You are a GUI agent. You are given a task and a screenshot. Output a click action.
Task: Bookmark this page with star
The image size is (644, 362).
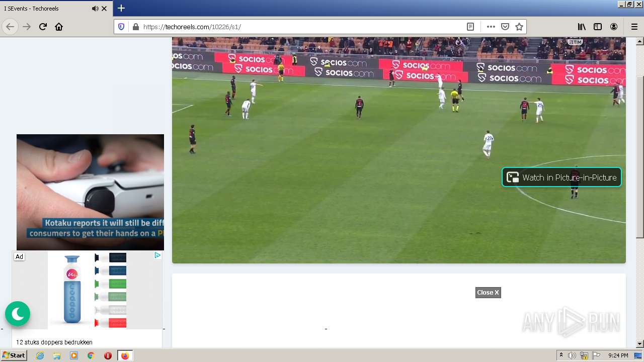point(519,27)
